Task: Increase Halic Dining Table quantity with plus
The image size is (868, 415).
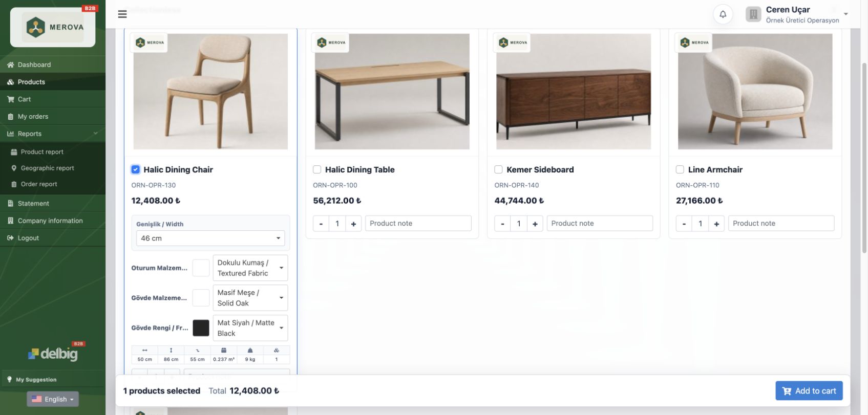Action: tap(353, 224)
